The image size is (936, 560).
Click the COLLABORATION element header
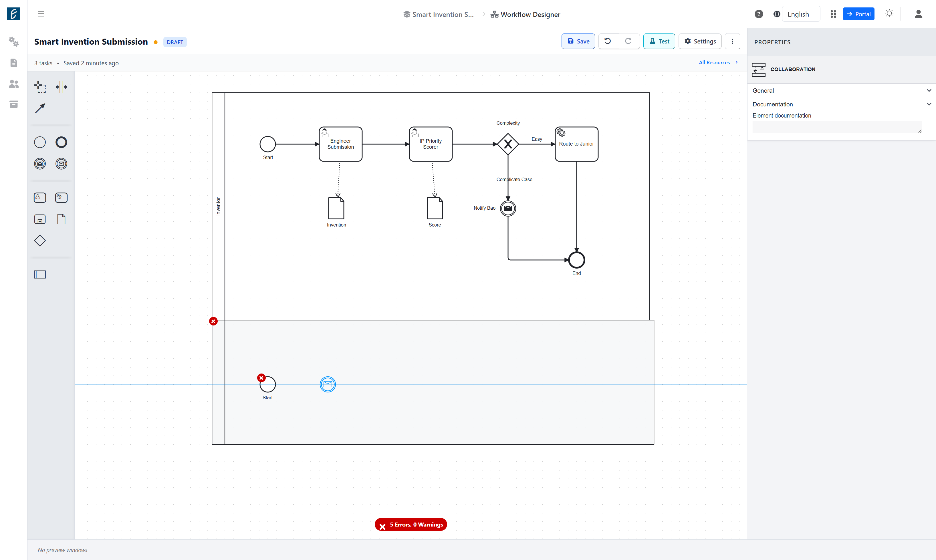click(793, 69)
